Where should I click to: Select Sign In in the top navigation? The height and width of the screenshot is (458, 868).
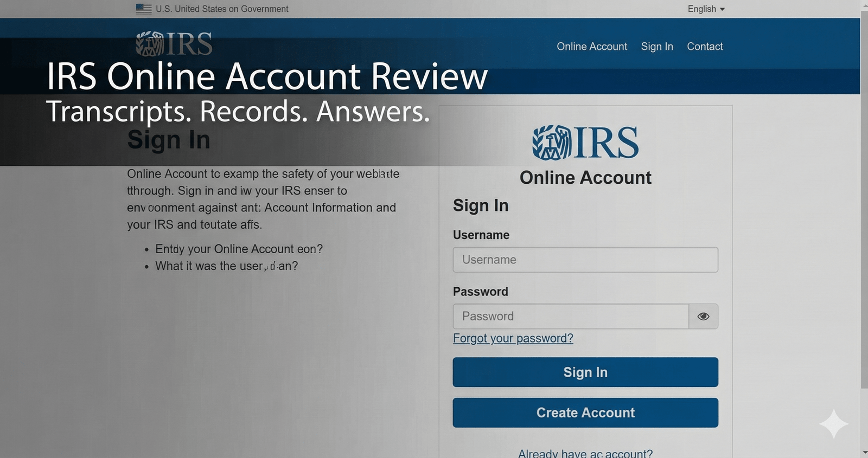coord(657,47)
